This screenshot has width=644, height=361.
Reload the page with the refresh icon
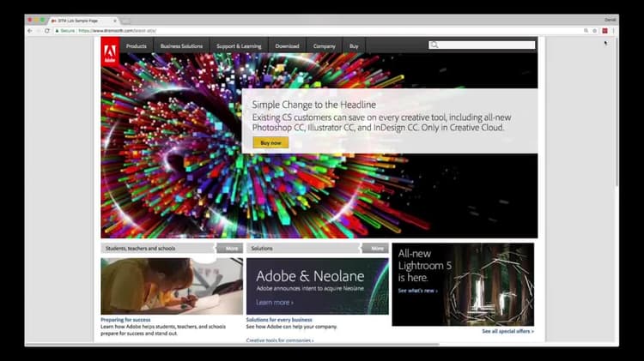point(47,31)
